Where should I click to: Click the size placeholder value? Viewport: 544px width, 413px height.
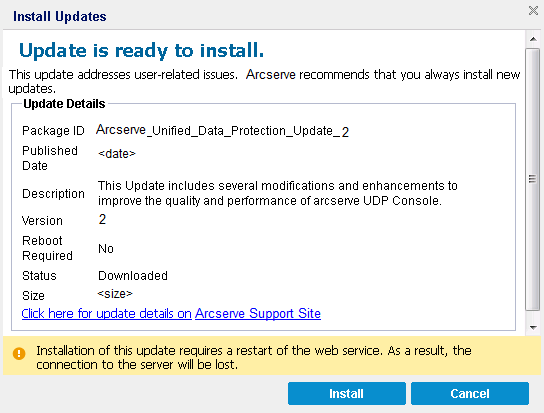click(115, 294)
